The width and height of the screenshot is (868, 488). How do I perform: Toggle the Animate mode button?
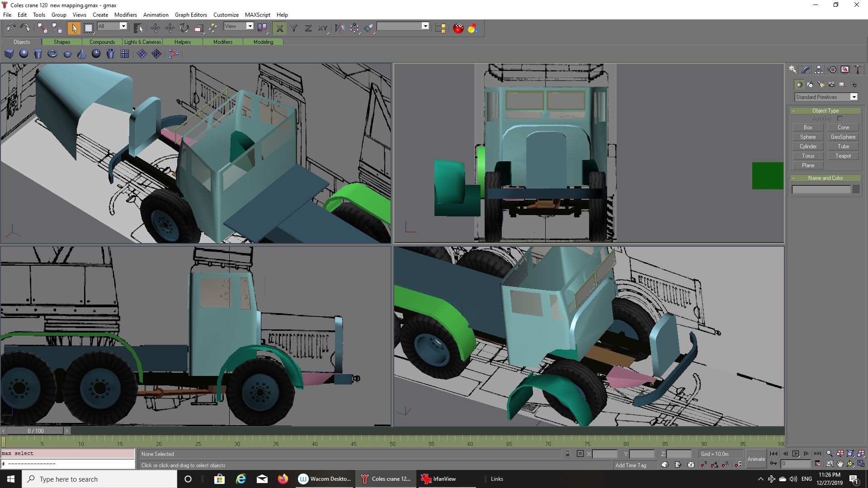click(756, 459)
